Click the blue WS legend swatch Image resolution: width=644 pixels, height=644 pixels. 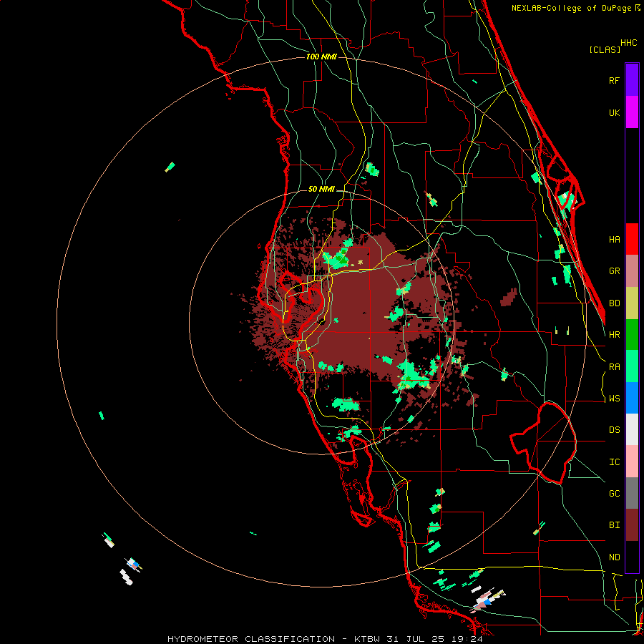pos(632,398)
